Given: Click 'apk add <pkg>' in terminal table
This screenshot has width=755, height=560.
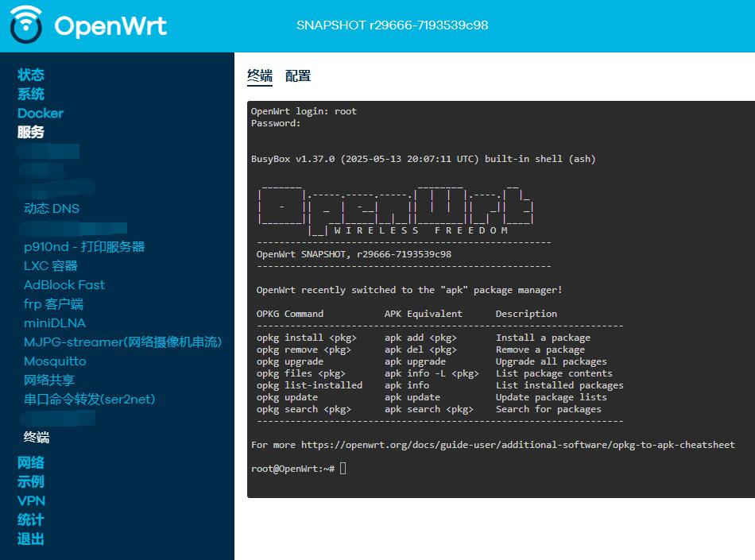Looking at the screenshot, I should click(x=420, y=338).
